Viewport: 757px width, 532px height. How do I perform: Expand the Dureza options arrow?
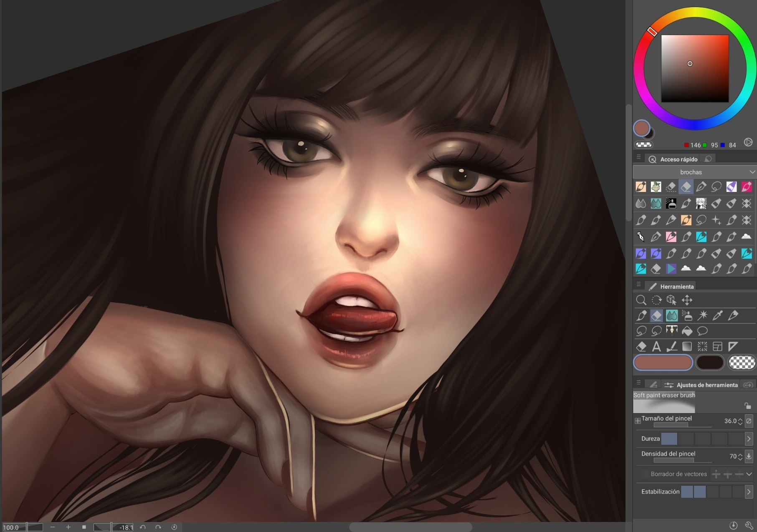(749, 439)
